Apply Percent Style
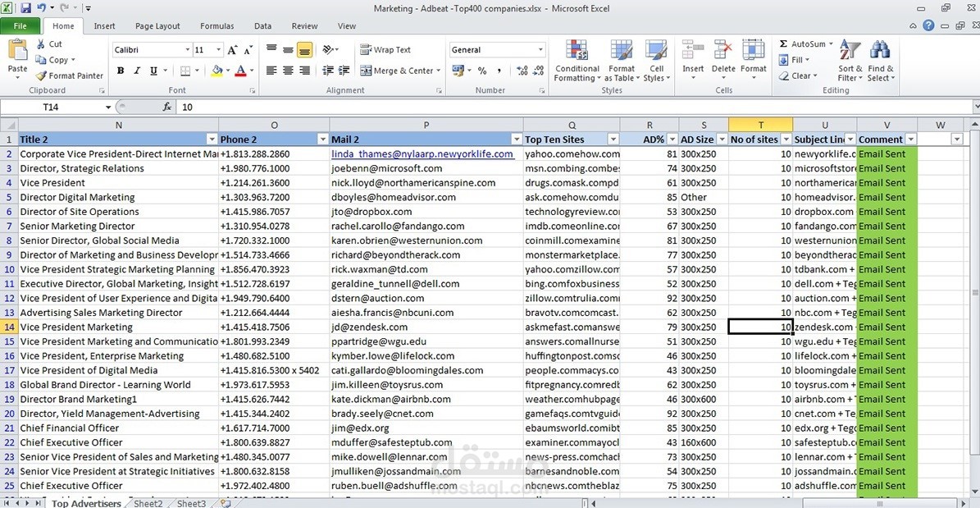This screenshot has height=508, width=980. click(x=482, y=71)
